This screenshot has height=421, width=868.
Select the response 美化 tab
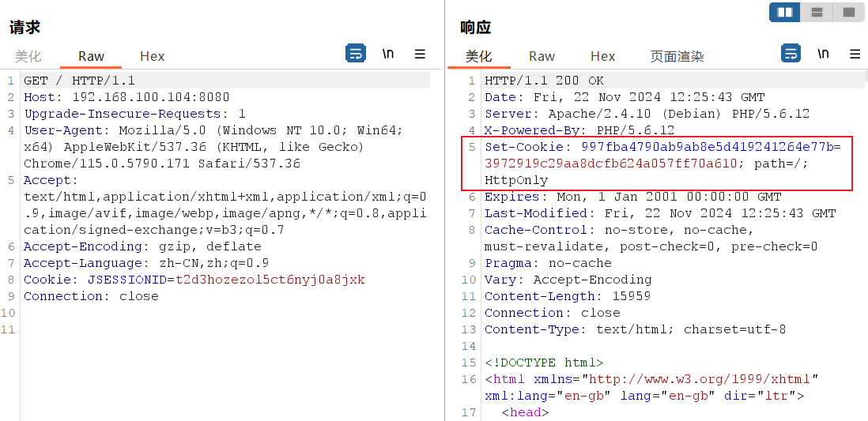[x=478, y=56]
